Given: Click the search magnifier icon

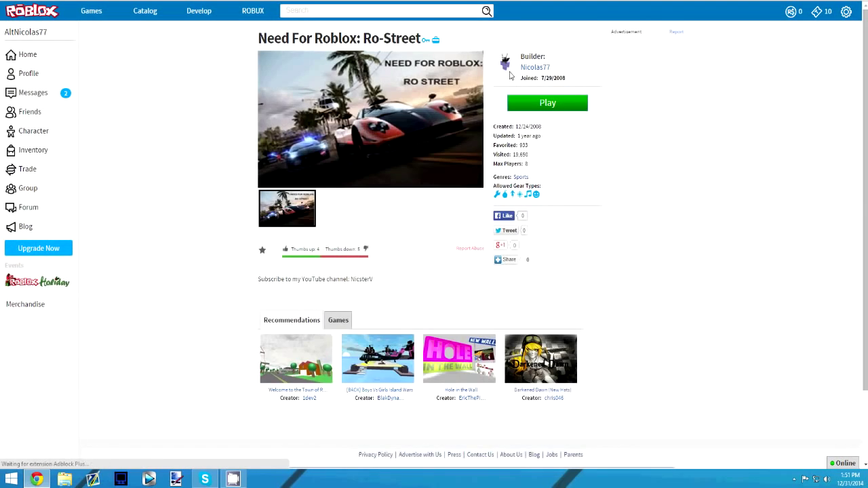Looking at the screenshot, I should [x=486, y=11].
